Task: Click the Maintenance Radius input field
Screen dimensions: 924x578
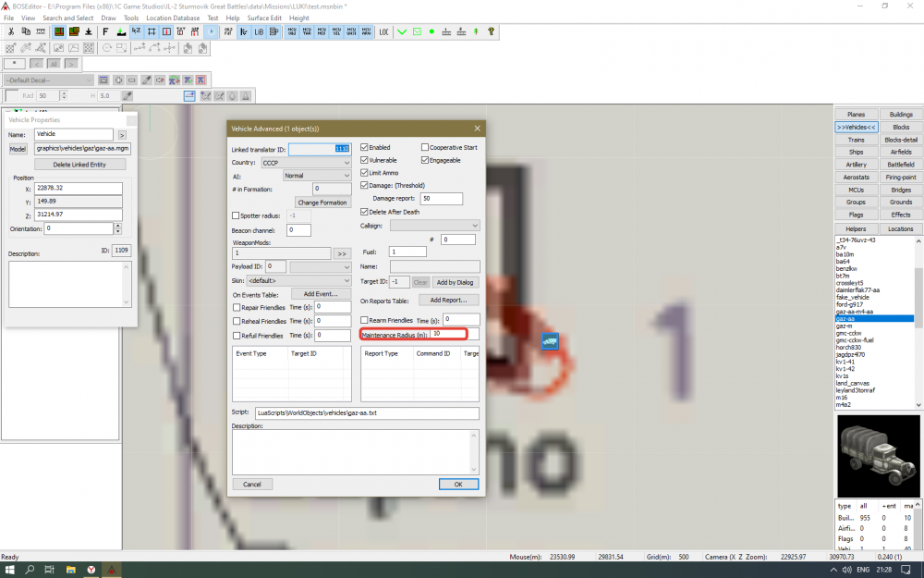Action: tap(454, 334)
